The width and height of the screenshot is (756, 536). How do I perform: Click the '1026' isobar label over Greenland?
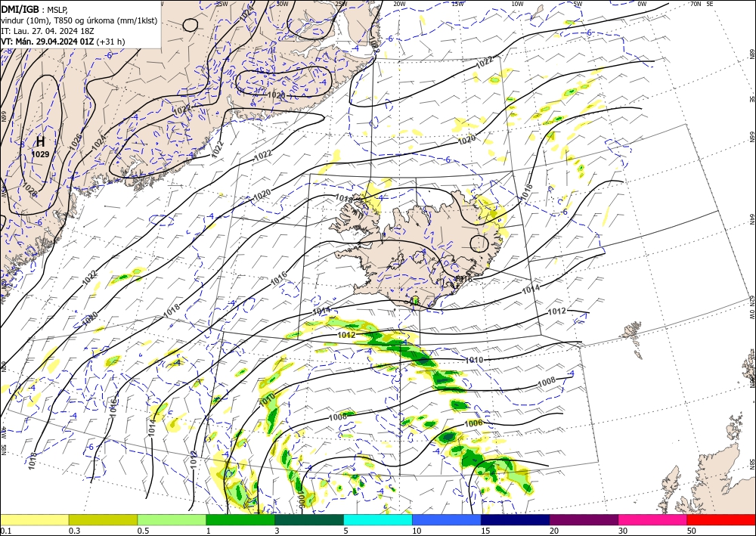tap(75, 141)
